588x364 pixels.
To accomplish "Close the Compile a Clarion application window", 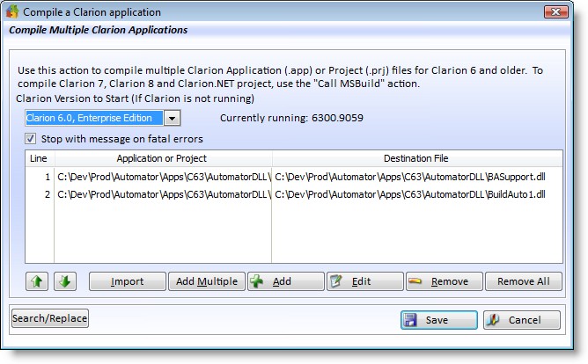I will 555,12.
